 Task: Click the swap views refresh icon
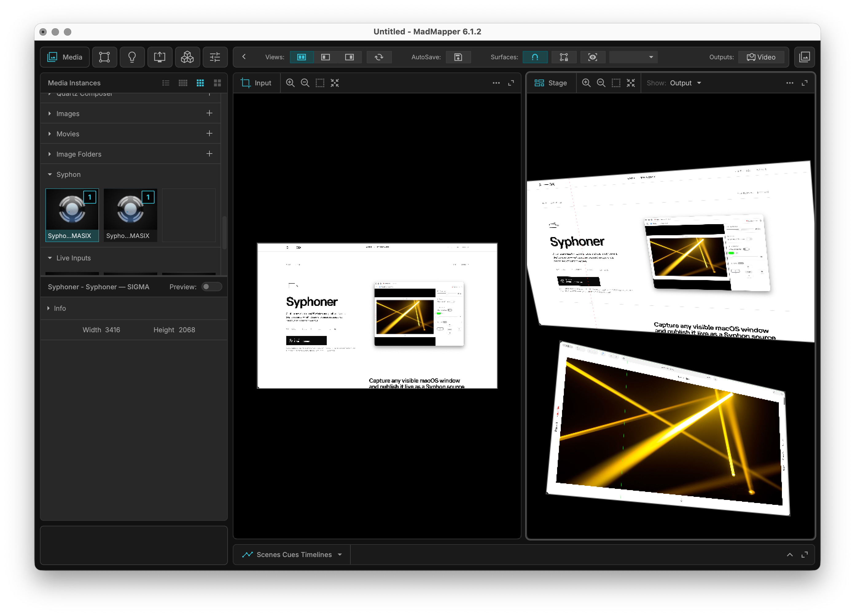pos(379,57)
